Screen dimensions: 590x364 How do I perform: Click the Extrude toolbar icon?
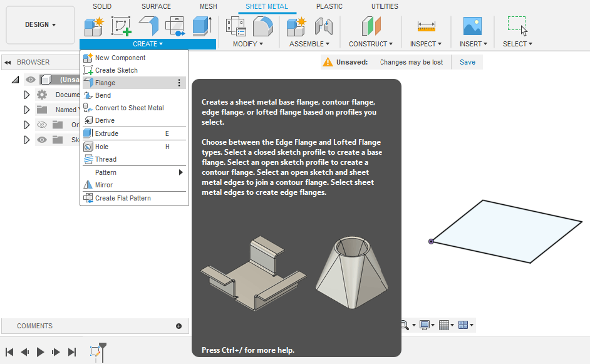[x=202, y=26]
